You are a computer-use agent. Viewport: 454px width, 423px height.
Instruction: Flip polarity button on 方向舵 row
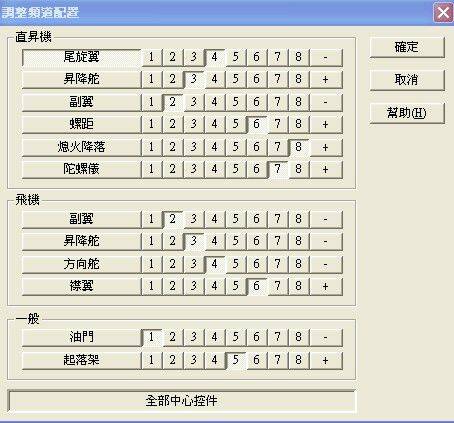click(x=326, y=264)
